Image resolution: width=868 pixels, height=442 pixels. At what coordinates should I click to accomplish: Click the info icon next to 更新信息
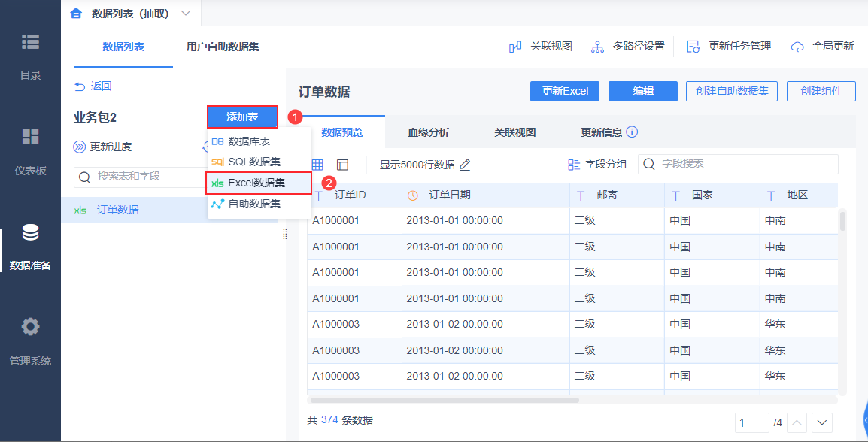click(633, 132)
